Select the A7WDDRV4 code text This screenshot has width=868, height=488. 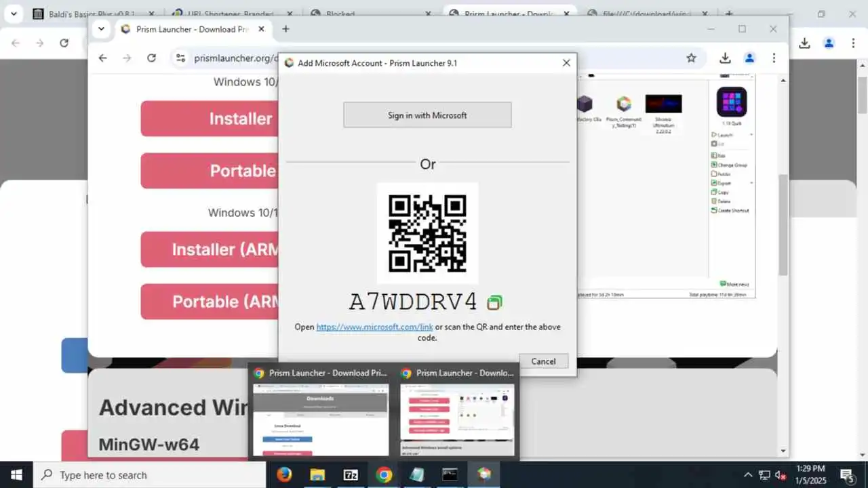(x=413, y=302)
